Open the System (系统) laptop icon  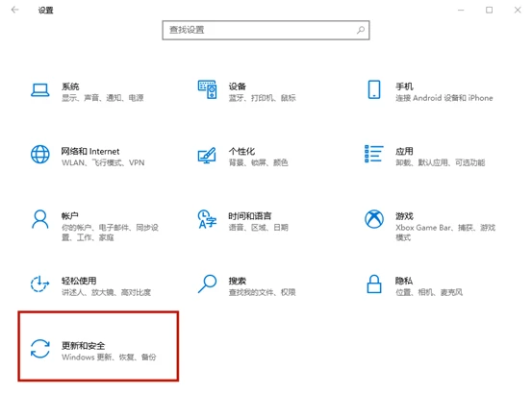point(40,89)
